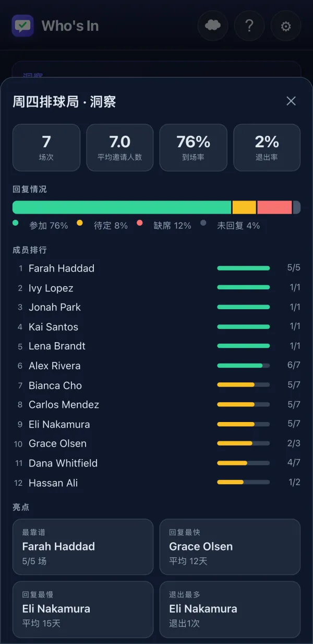Select the 平均邀请人数 stat card
The width and height of the screenshot is (313, 644).
[x=119, y=147]
